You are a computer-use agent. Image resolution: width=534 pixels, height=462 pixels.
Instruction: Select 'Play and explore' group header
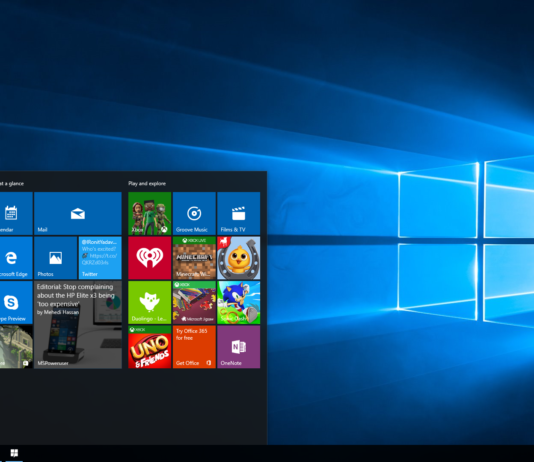[x=147, y=184]
